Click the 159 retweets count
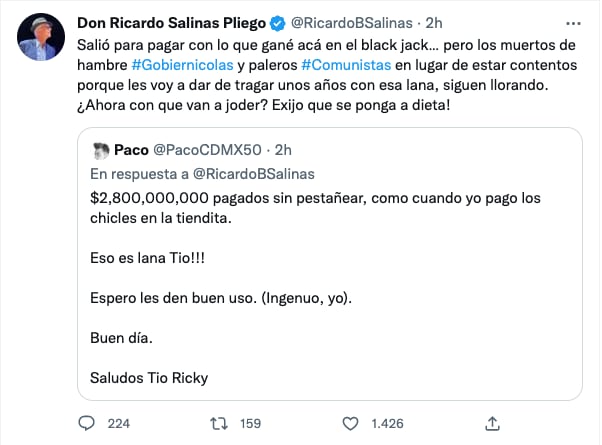 250,423
